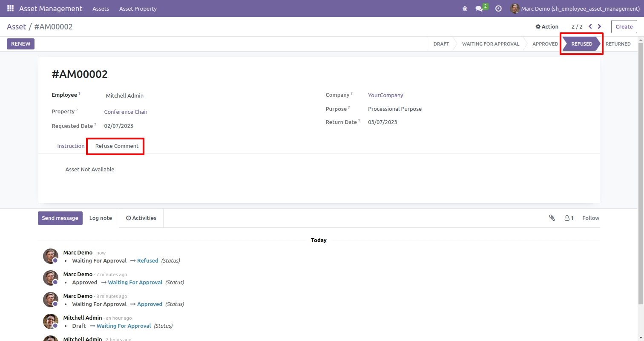Switch to the Instruction tab

[x=71, y=146]
